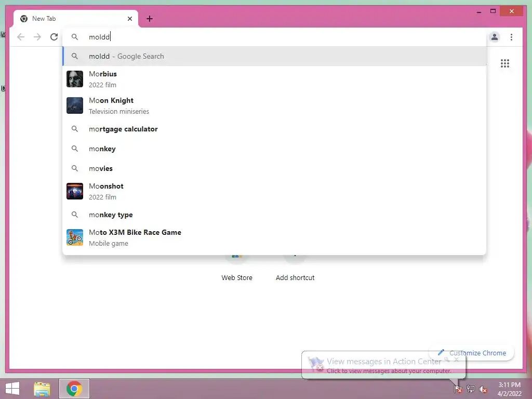Reload the page with the refresh icon
532x399 pixels.
pos(54,37)
